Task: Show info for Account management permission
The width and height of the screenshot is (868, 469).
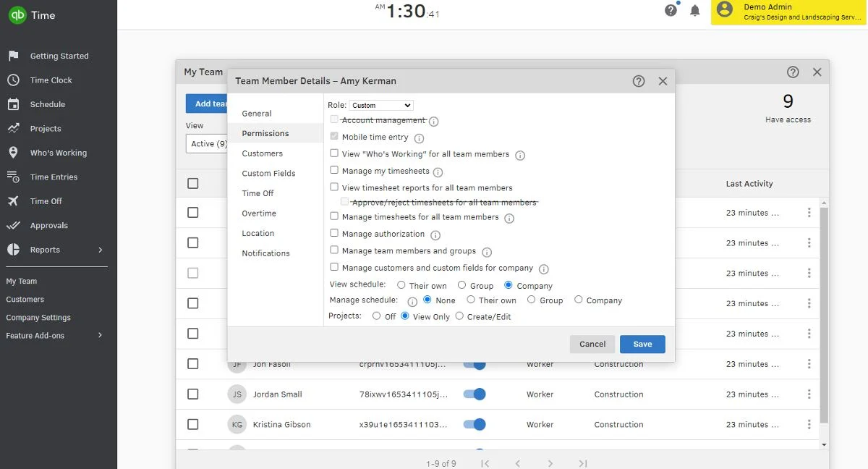Action: pyautogui.click(x=434, y=122)
